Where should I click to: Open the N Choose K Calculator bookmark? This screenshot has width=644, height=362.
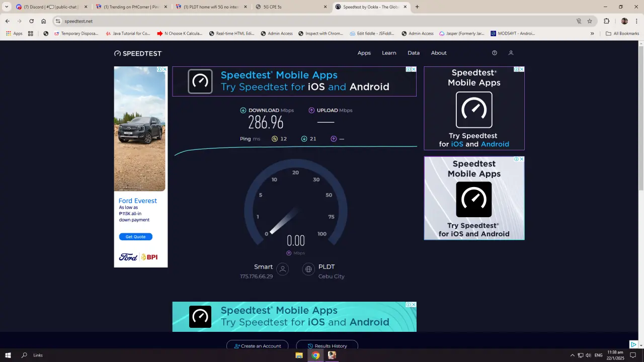(x=180, y=34)
